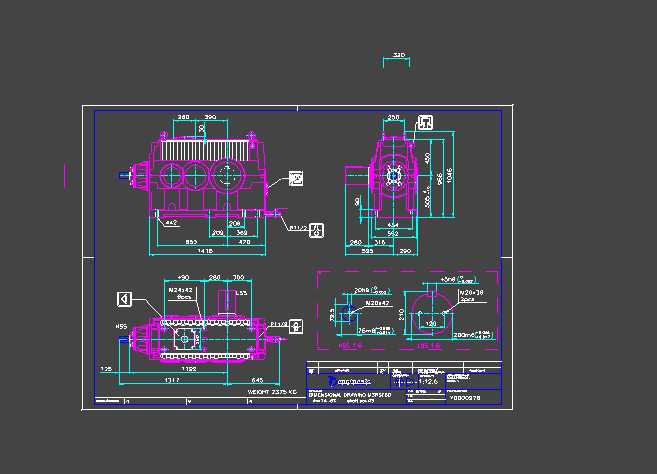Select the 470 dimension in the front view
The width and height of the screenshot is (657, 474).
click(x=244, y=242)
